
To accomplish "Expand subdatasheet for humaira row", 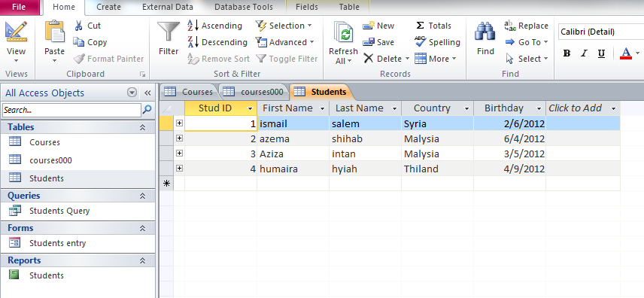I will tap(179, 169).
